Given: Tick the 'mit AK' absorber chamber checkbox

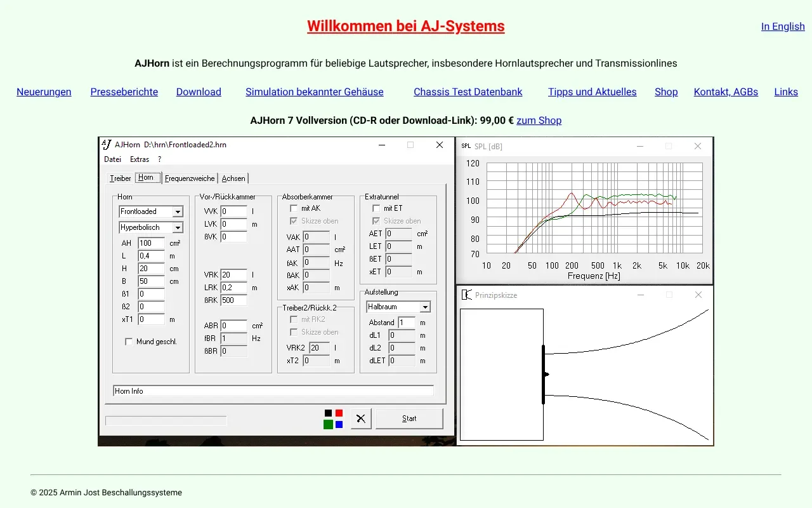Looking at the screenshot, I should [294, 208].
